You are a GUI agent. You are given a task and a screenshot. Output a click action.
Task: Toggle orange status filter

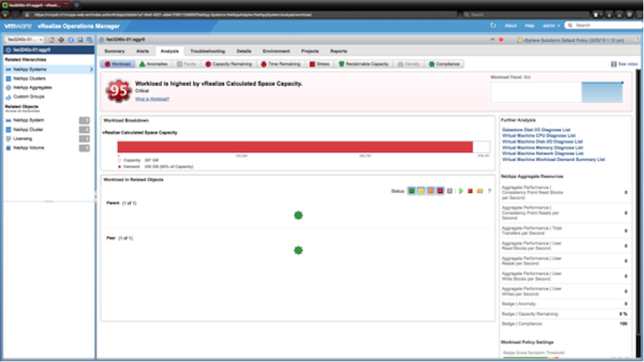431,191
